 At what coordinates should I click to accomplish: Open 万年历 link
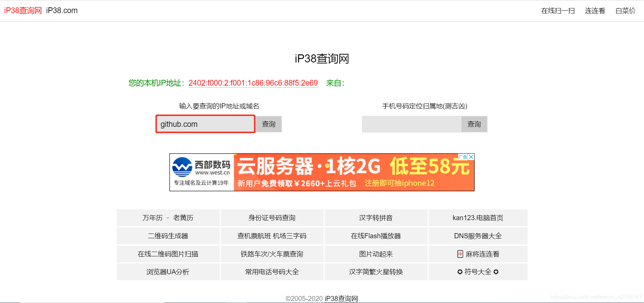point(153,218)
